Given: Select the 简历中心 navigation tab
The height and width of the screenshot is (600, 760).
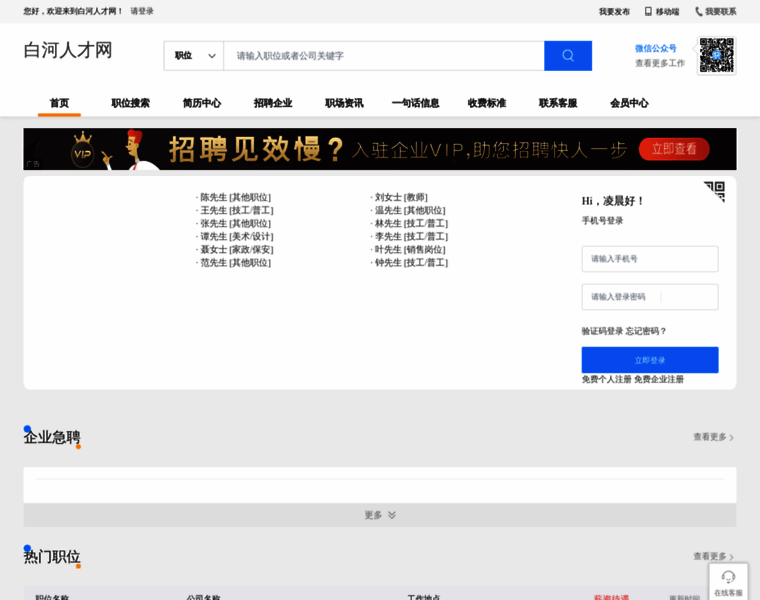Looking at the screenshot, I should pos(202,103).
